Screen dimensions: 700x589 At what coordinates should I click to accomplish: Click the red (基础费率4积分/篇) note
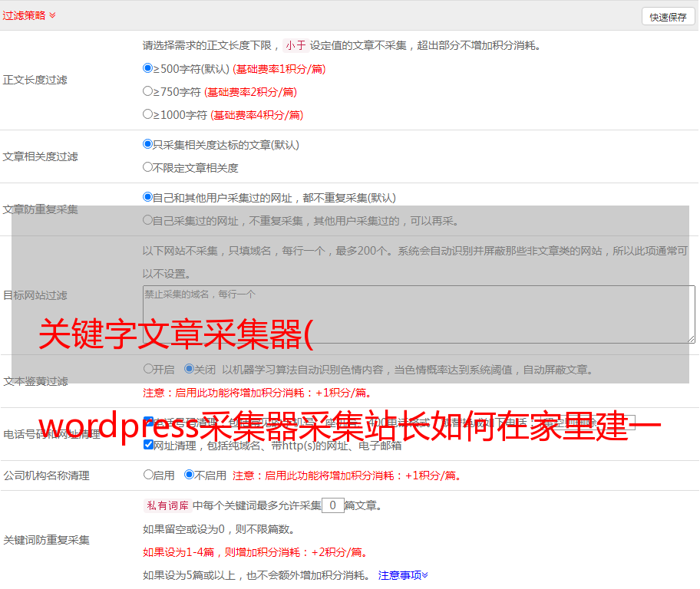(x=256, y=115)
